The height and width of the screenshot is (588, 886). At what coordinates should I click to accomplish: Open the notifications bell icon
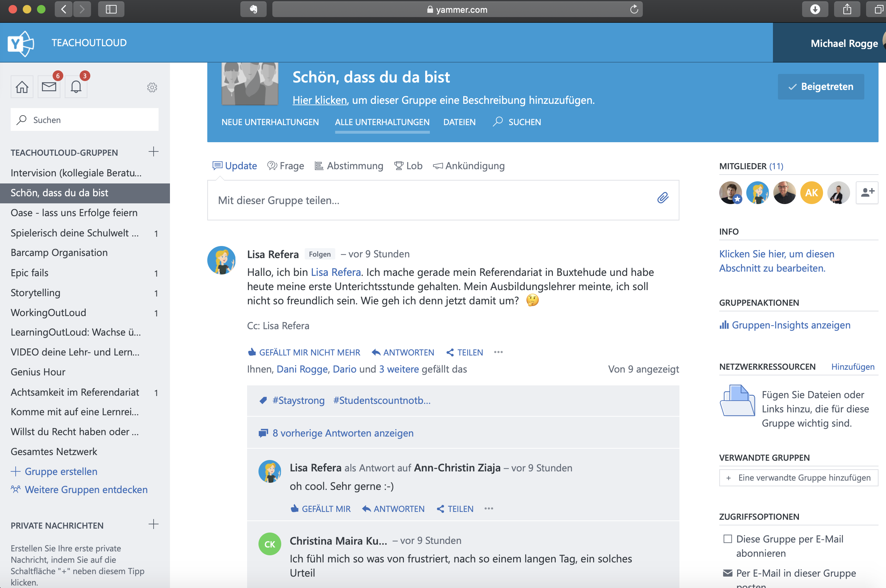(x=76, y=87)
